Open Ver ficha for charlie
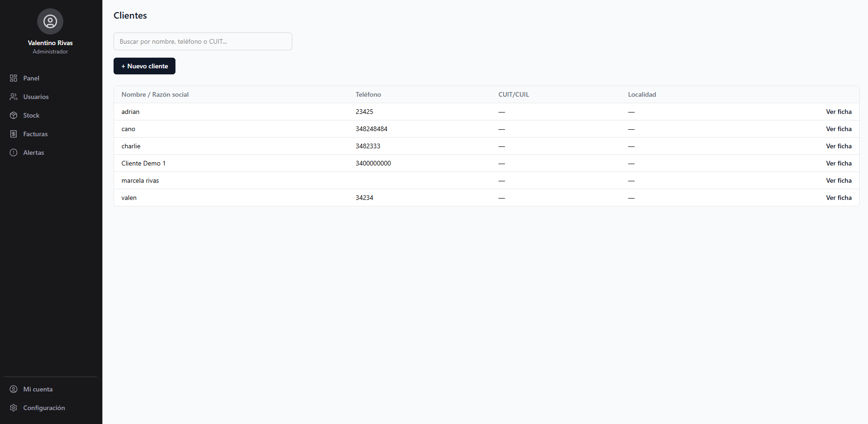 click(x=839, y=146)
